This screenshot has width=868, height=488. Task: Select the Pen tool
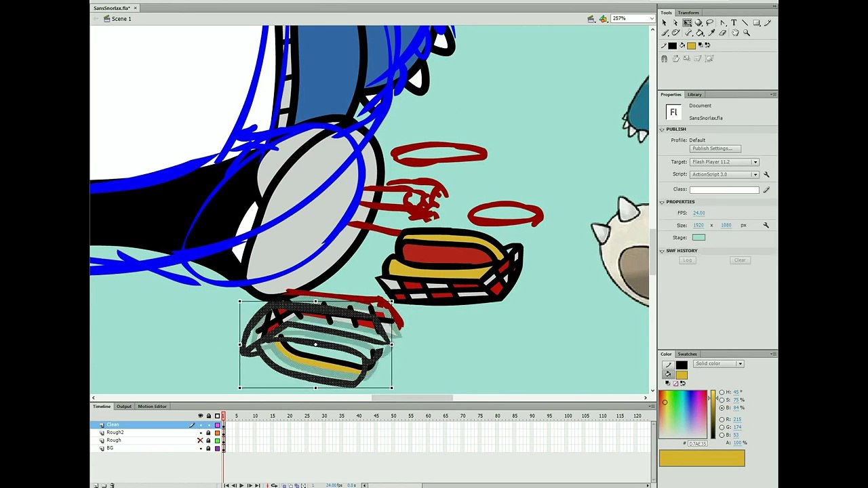tap(723, 22)
